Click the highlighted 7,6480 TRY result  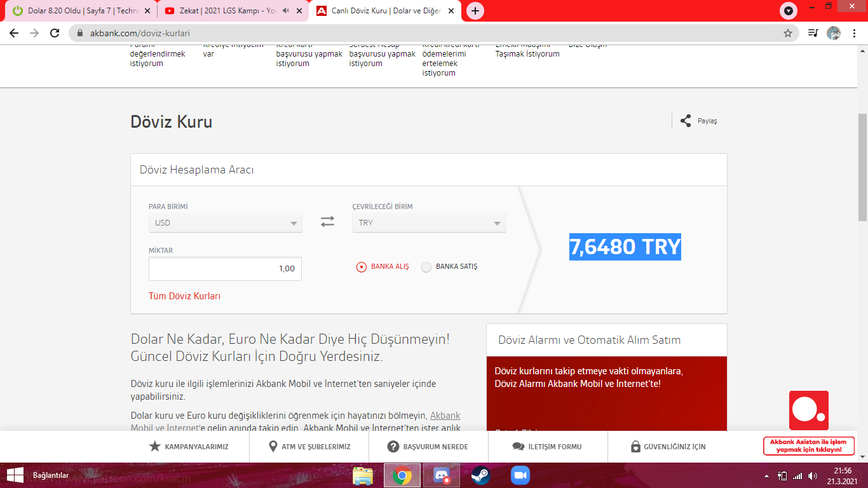click(625, 247)
